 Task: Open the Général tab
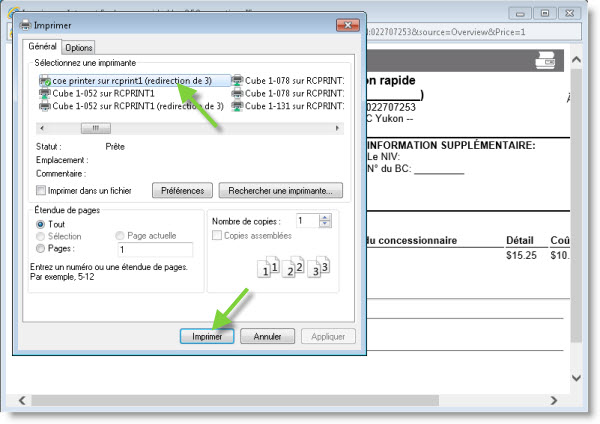[x=42, y=46]
